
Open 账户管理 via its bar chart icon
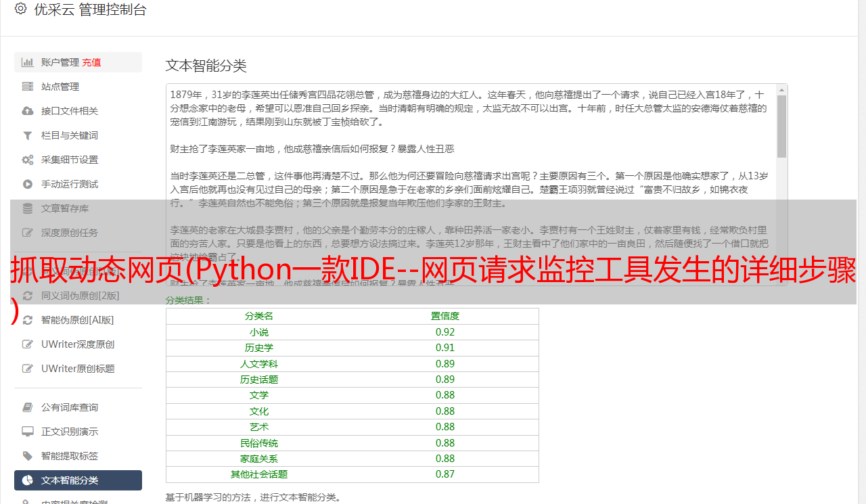pos(27,62)
